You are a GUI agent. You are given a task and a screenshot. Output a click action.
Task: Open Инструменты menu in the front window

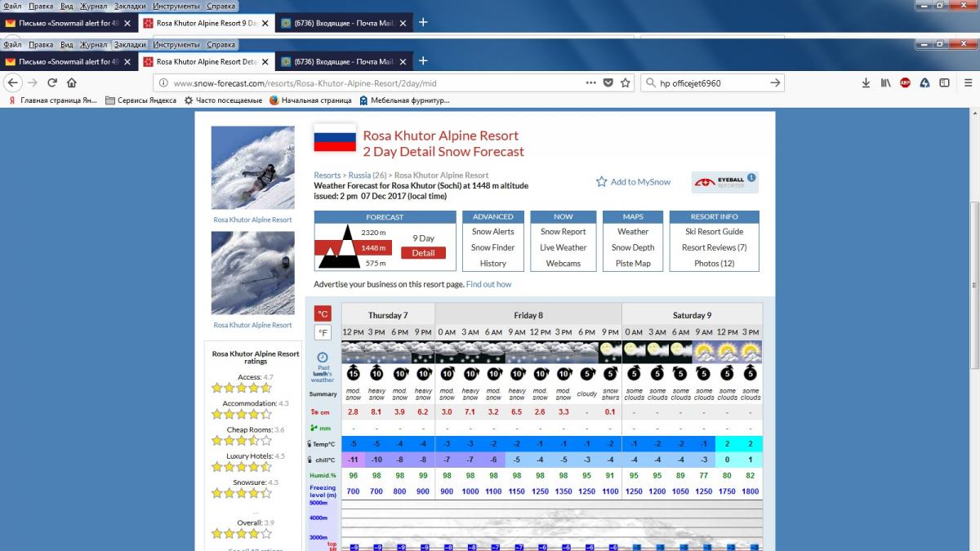[x=176, y=45]
